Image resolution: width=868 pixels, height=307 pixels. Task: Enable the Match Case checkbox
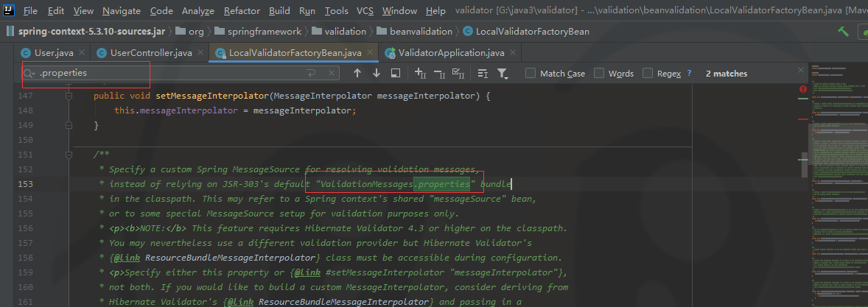pos(531,73)
